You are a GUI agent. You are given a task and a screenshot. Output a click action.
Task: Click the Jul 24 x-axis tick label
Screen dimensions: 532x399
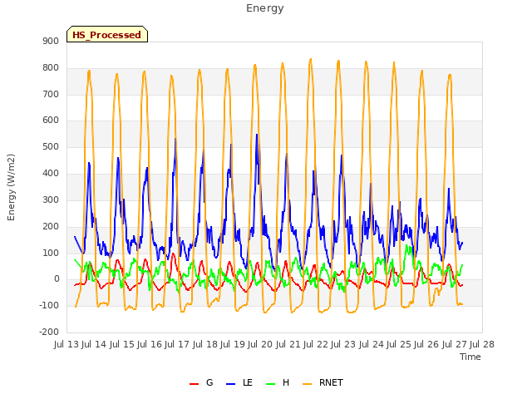coord(372,344)
